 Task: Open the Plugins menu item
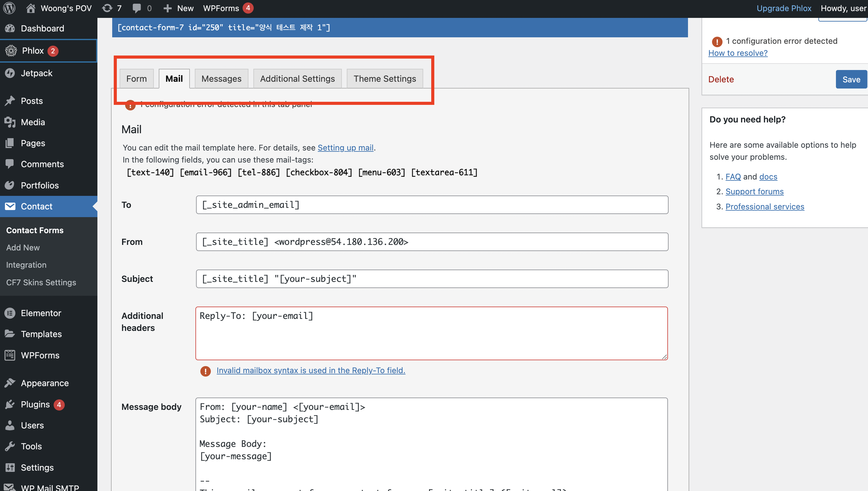point(35,404)
